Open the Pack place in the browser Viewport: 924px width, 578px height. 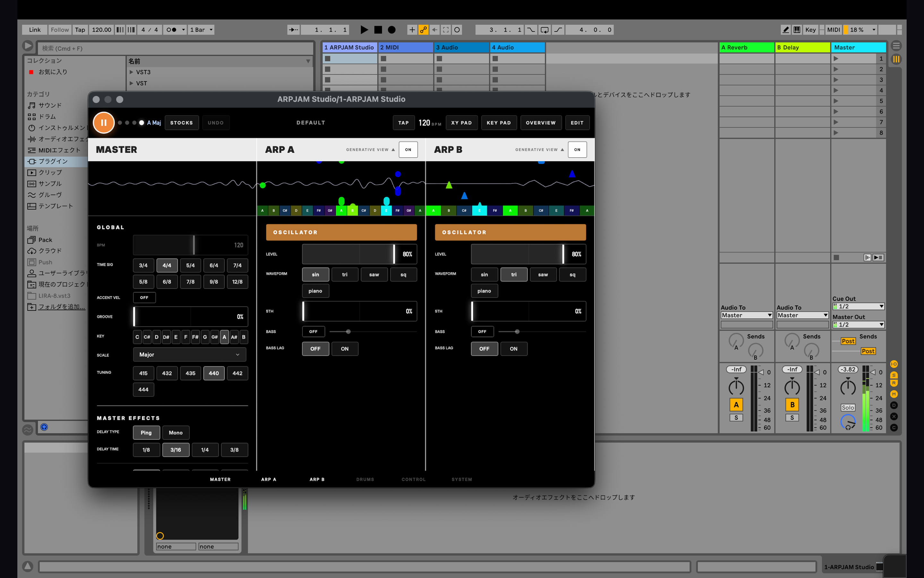coord(40,240)
